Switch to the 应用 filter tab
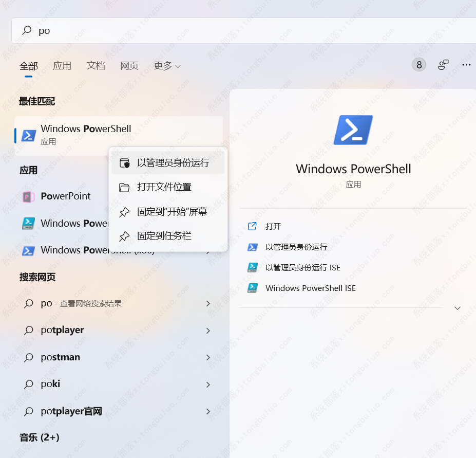The height and width of the screenshot is (458, 476). pyautogui.click(x=62, y=66)
